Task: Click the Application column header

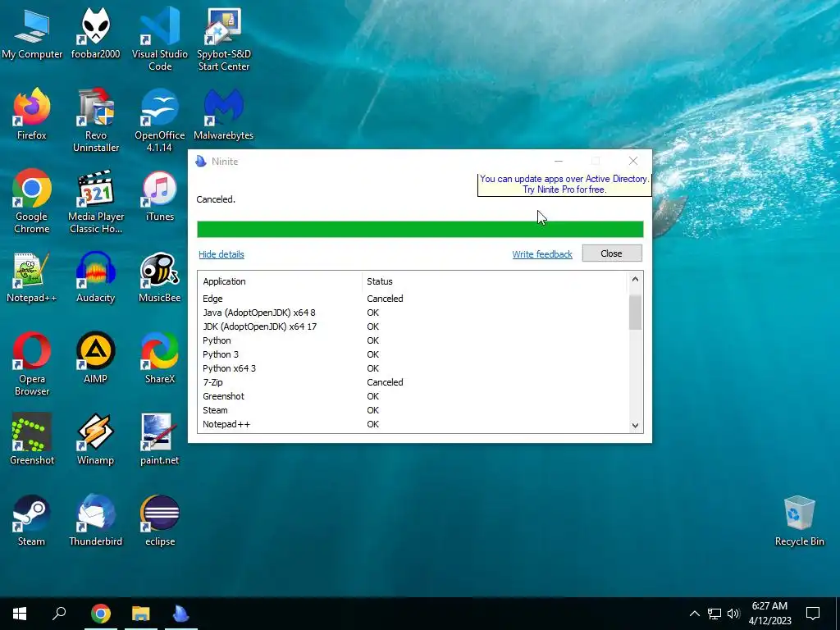Action: [x=280, y=281]
